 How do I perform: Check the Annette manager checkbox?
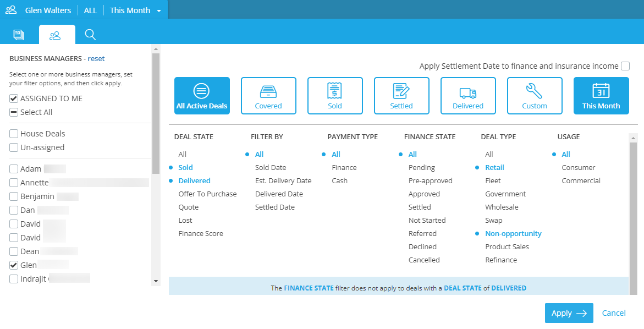tap(14, 182)
